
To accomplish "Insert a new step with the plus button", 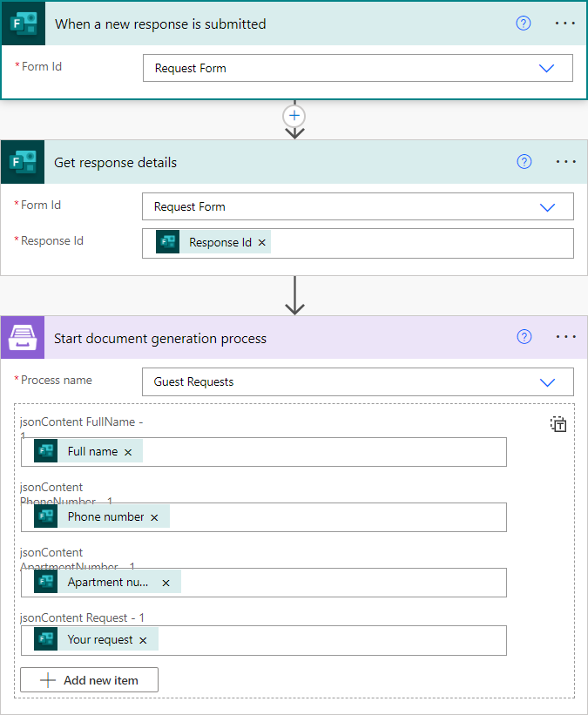I will coord(294,116).
